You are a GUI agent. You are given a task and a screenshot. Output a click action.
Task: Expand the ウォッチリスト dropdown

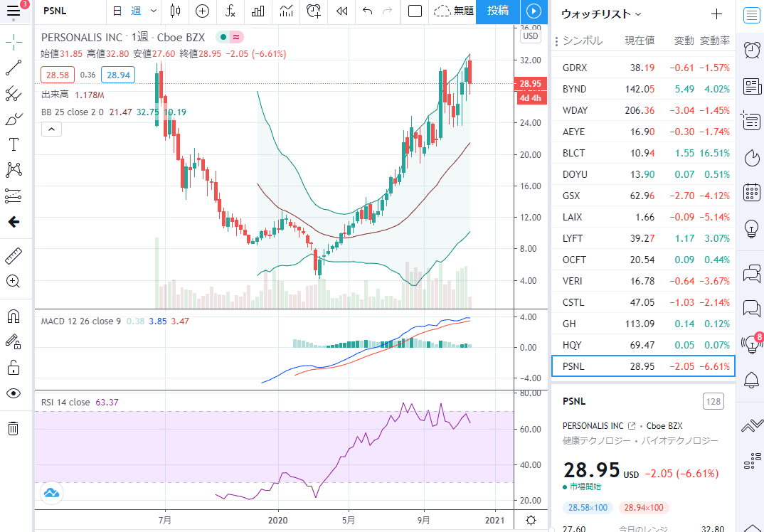pyautogui.click(x=601, y=14)
